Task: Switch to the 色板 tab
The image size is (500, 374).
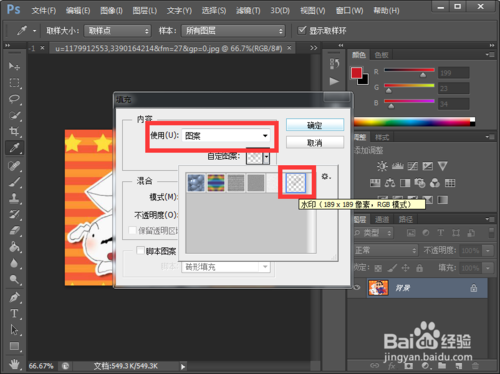Action: (381, 55)
